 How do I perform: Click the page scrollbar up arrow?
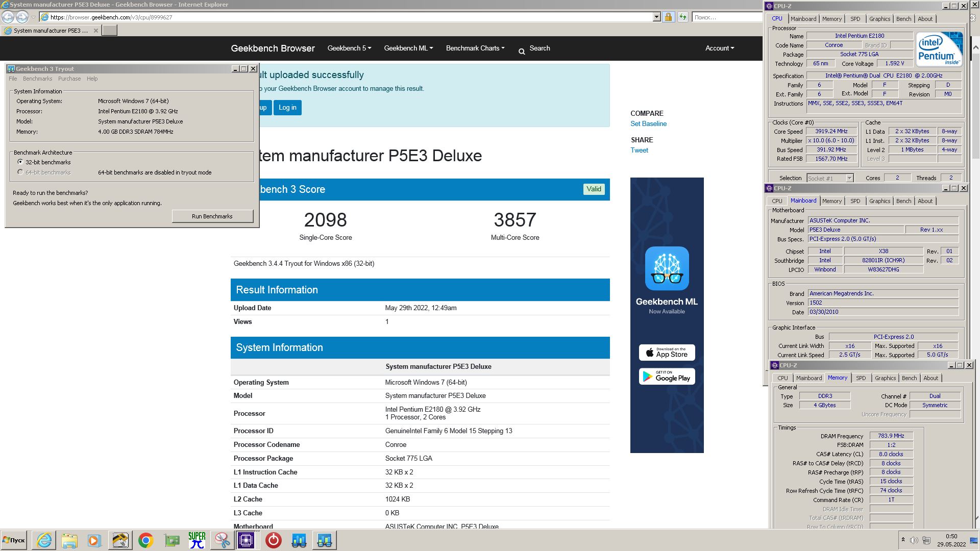975,47
